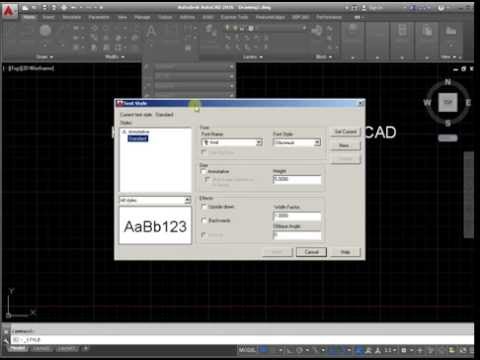Enable the Backwards effect checkbox
This screenshot has width=480, height=360.
click(x=204, y=220)
